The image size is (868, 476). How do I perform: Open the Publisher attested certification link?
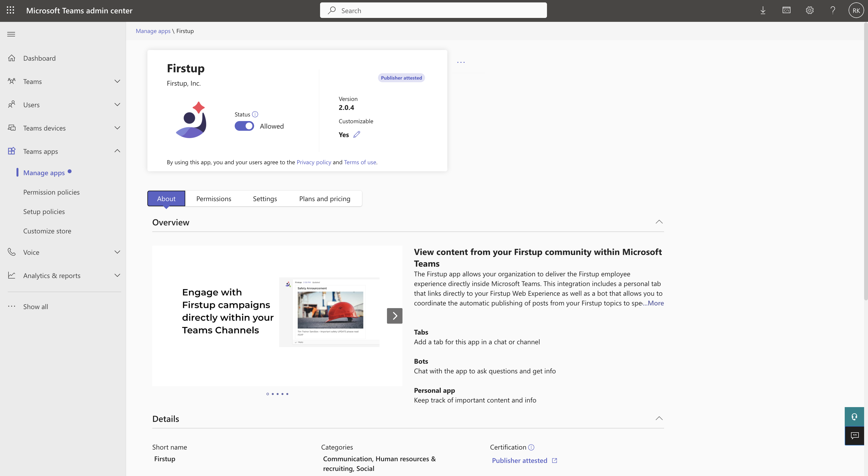(x=520, y=460)
